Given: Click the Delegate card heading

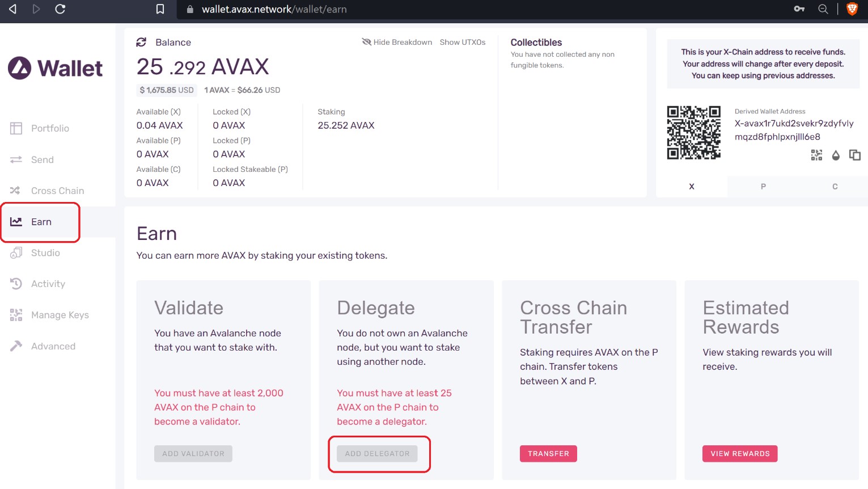Looking at the screenshot, I should coord(376,307).
